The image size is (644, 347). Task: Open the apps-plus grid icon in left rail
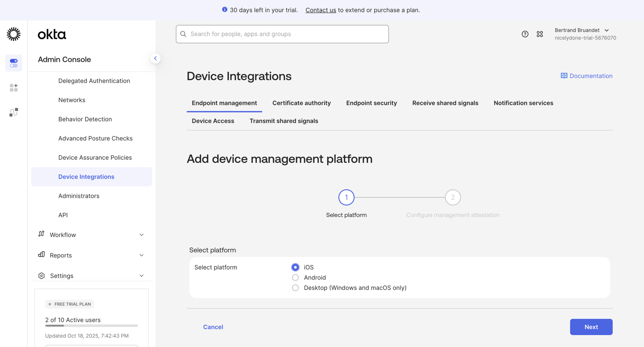tap(14, 88)
